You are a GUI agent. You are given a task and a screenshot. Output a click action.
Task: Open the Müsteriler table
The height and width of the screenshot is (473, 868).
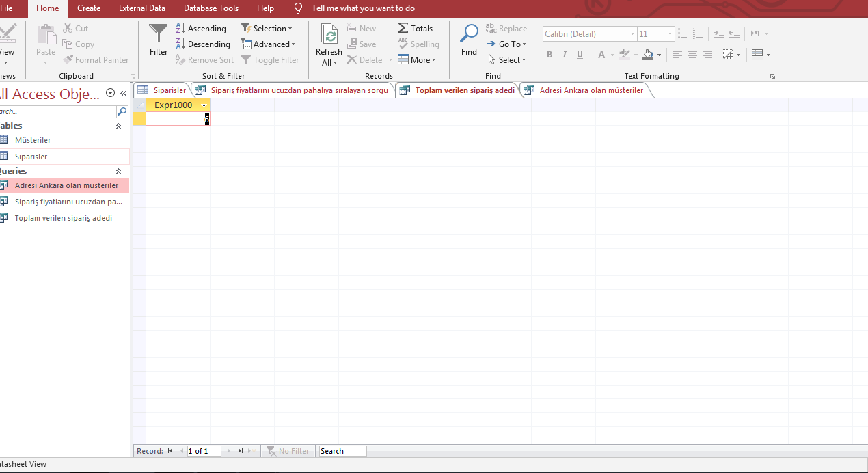(33, 140)
